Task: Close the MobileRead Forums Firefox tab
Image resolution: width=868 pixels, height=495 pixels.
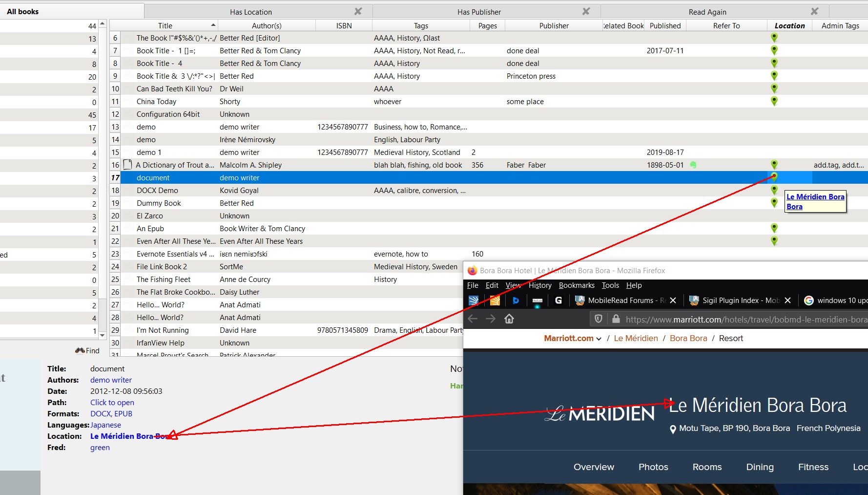Action: coord(673,301)
